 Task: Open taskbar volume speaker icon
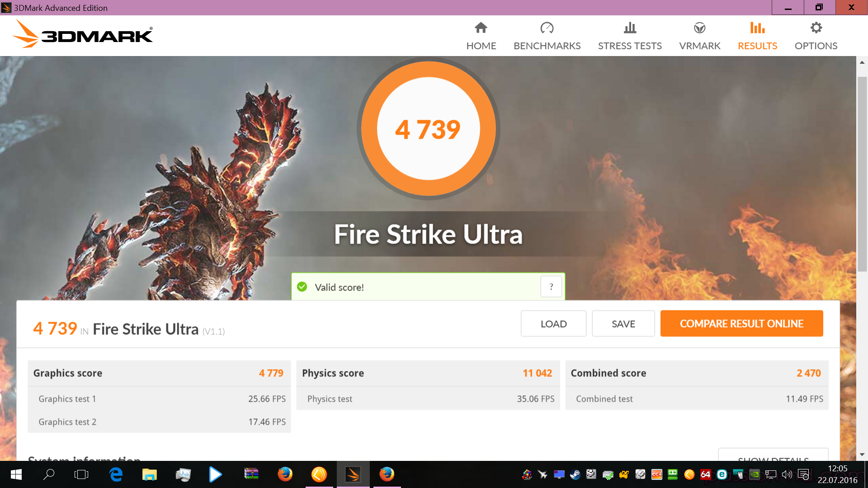(787, 474)
